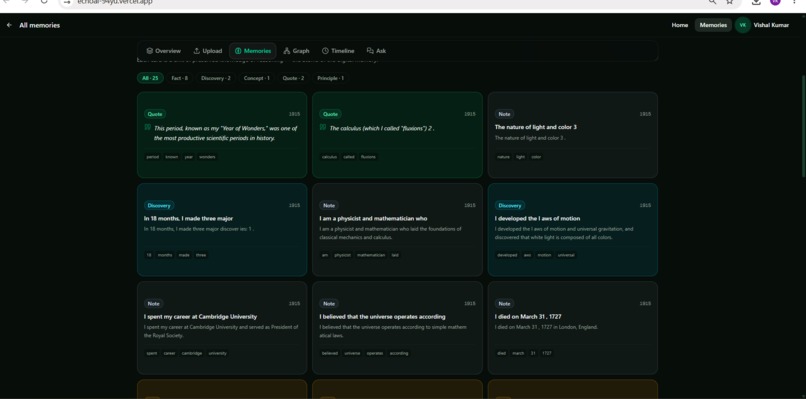Go back using the All memories arrow

[x=9, y=25]
